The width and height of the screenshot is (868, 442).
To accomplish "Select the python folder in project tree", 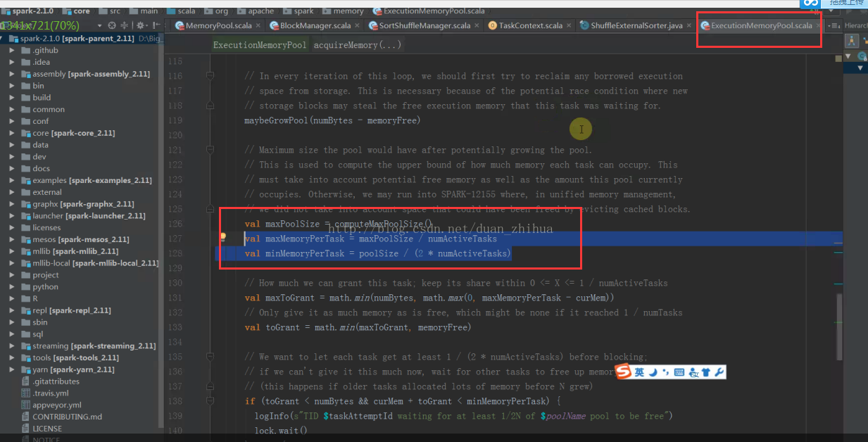I will 45,286.
